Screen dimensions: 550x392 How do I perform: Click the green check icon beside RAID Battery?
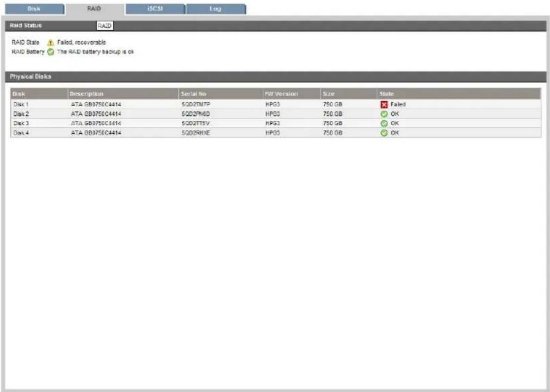coord(51,52)
